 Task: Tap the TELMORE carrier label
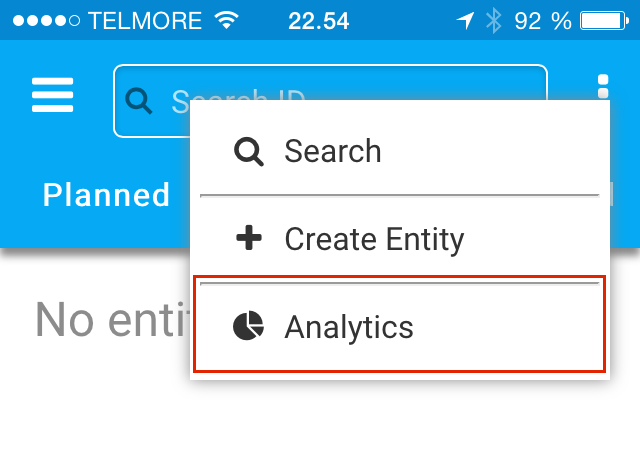pos(145,20)
